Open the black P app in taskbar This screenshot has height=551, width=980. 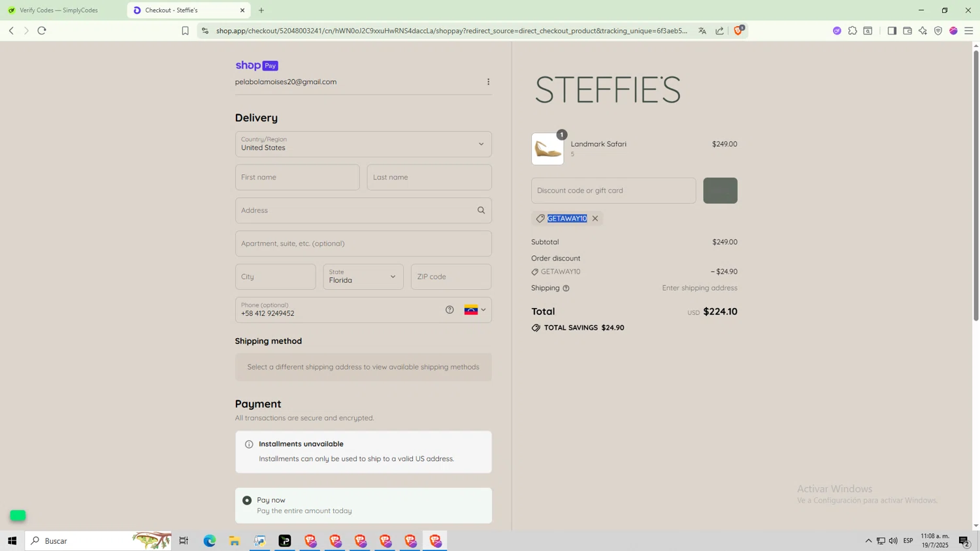(285, 541)
